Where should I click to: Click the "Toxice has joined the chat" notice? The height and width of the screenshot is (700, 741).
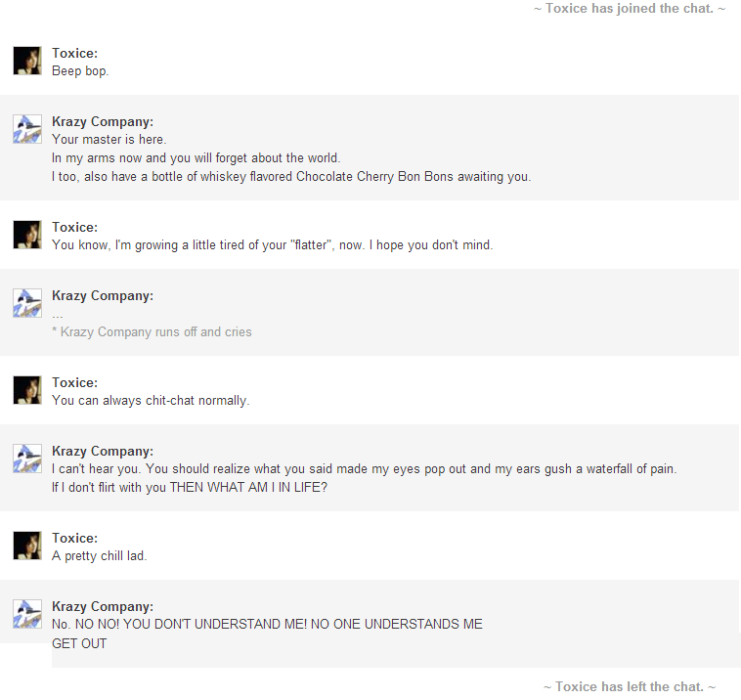point(629,9)
